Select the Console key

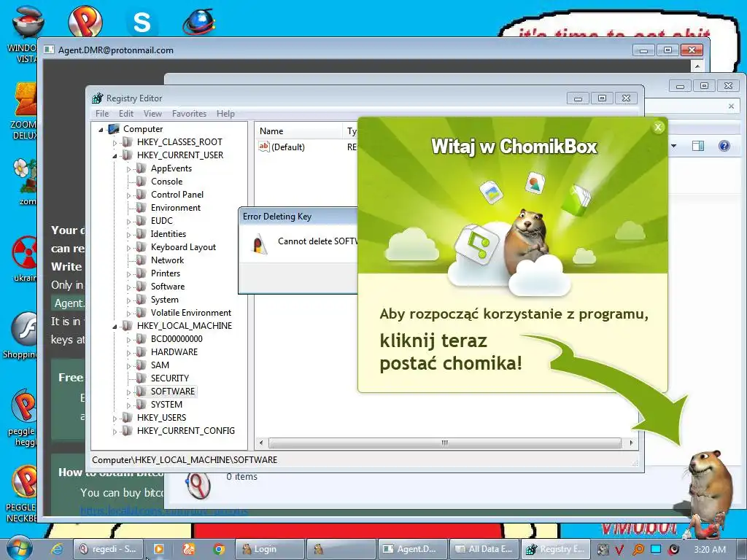tap(166, 182)
